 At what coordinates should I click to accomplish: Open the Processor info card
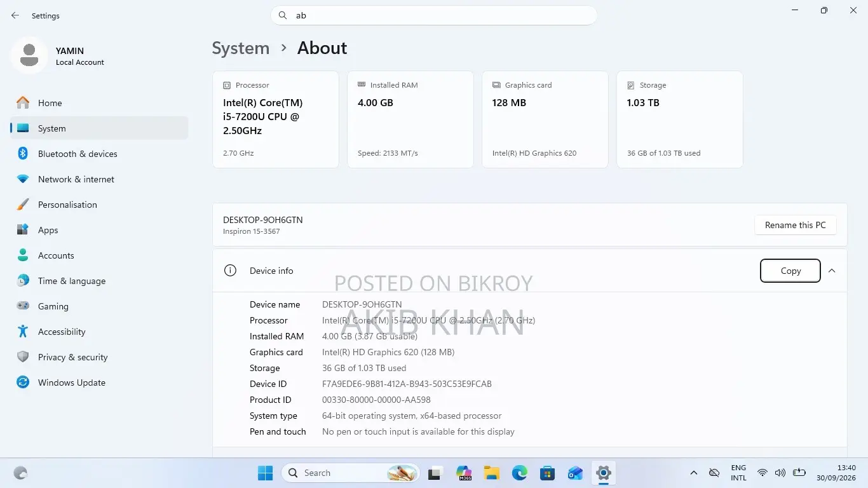(276, 119)
